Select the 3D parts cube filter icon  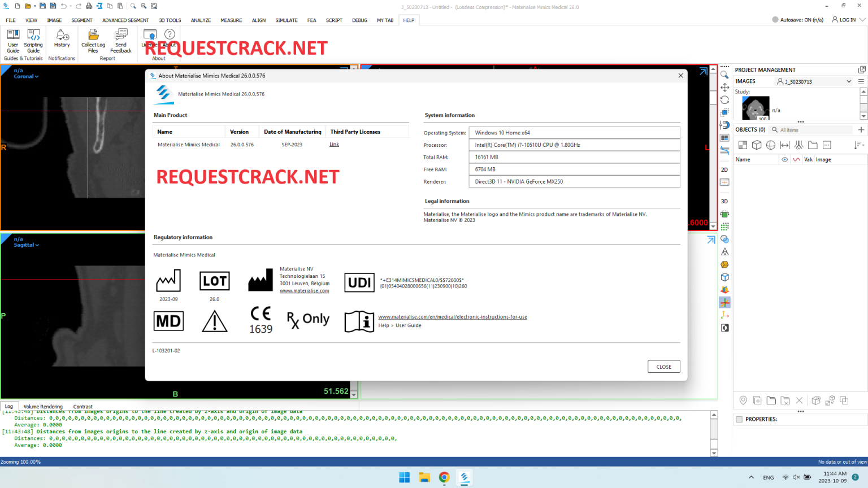tap(756, 145)
